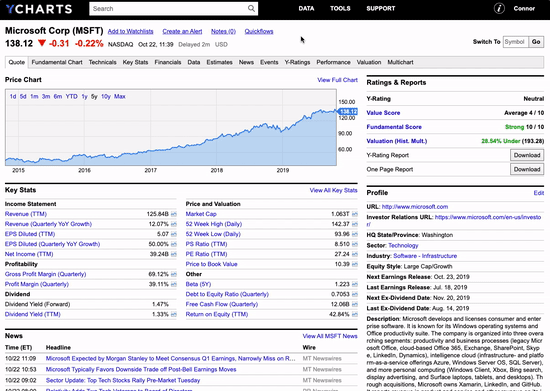Open the Technology sector link
550x391 pixels.
[403, 245]
